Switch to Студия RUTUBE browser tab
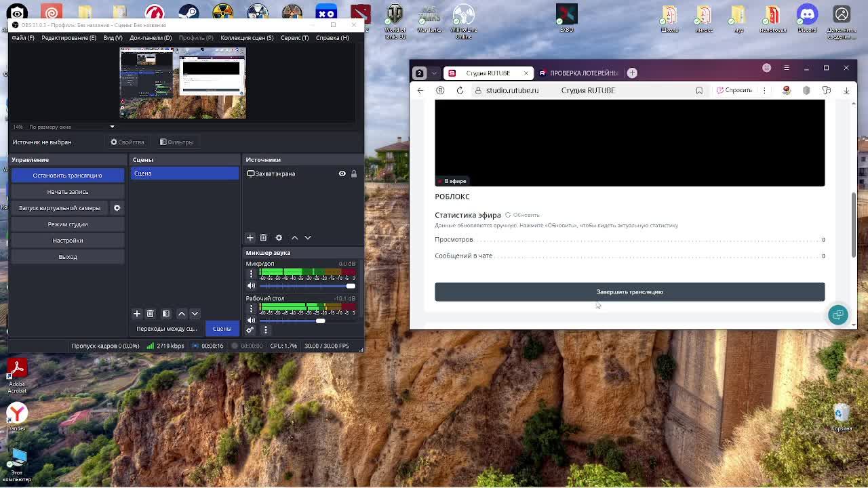Screen dimensions: 868x488 488,73
